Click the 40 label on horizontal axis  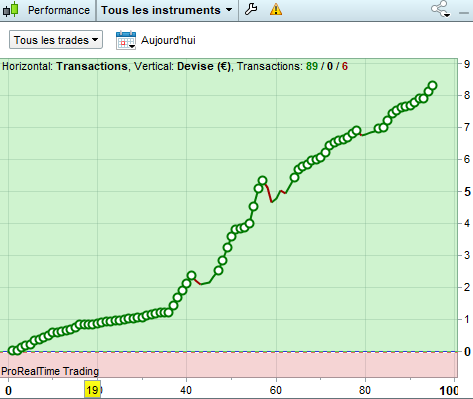(186, 390)
